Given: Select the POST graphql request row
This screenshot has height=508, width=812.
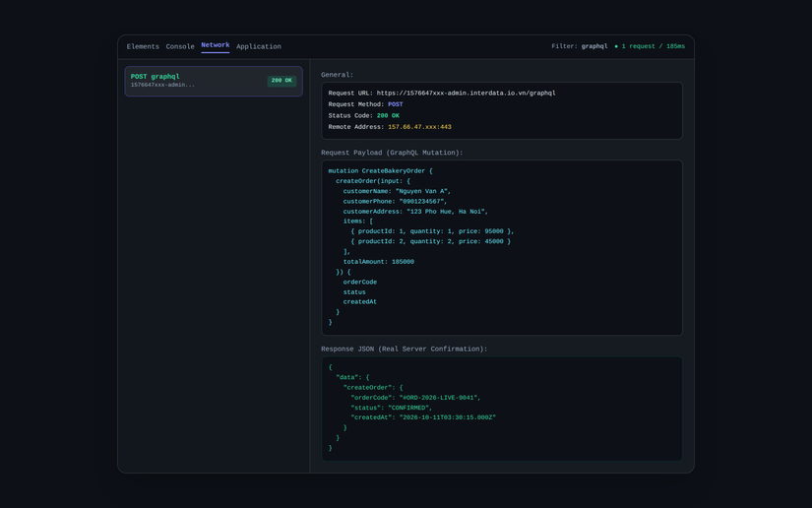Looking at the screenshot, I should (x=214, y=81).
